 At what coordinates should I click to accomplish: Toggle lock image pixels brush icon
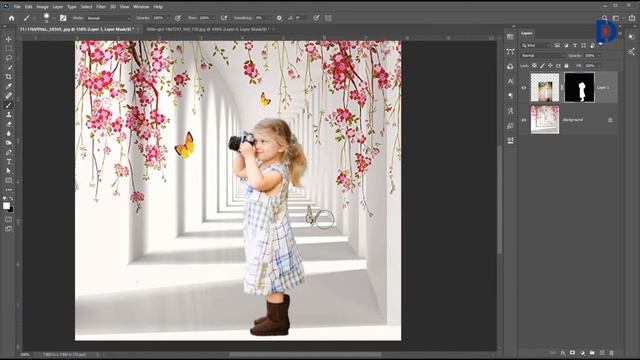click(x=542, y=66)
